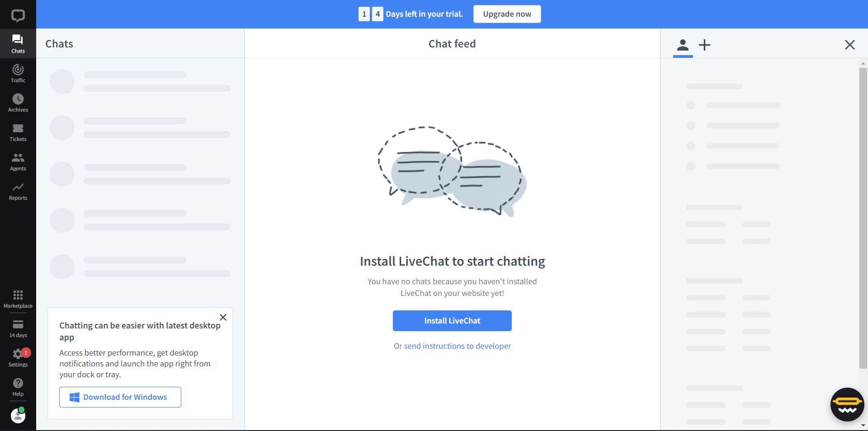Open the Chats section in sidebar

pos(18,44)
